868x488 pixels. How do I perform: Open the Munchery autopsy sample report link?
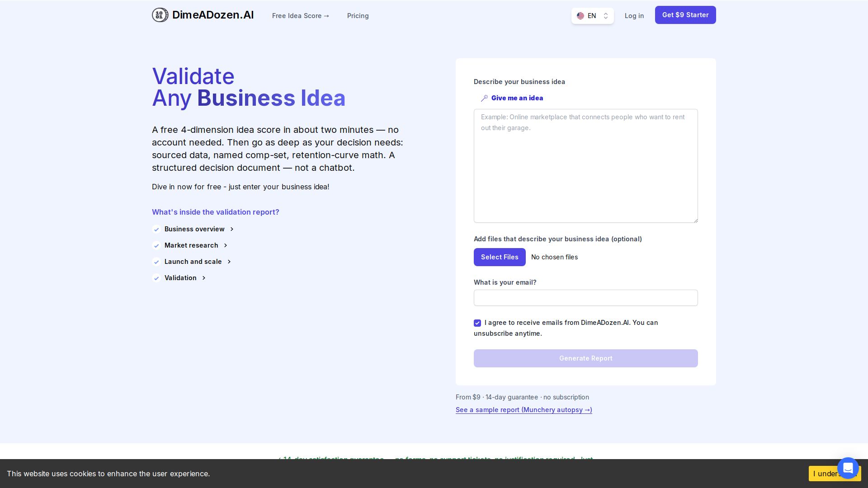(x=524, y=410)
